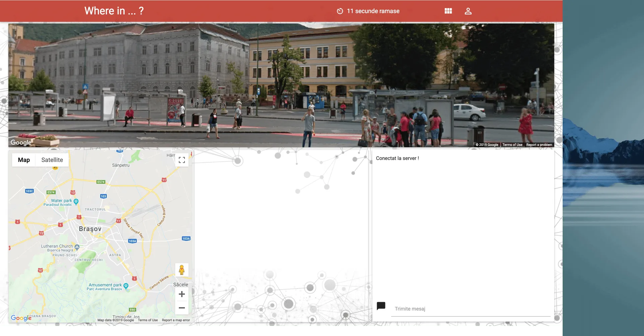Click the countdown timer clock icon
This screenshot has height=336, width=644.
(340, 11)
